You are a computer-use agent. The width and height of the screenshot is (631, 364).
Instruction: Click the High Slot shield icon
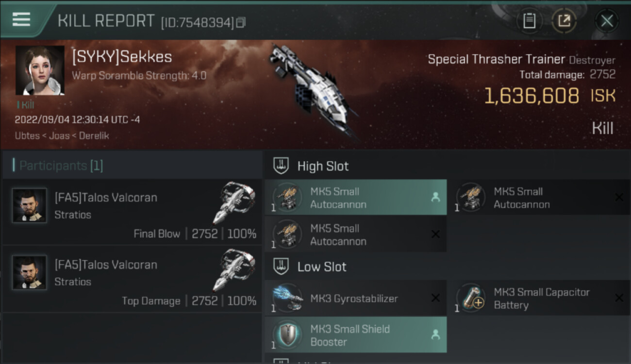(x=282, y=166)
